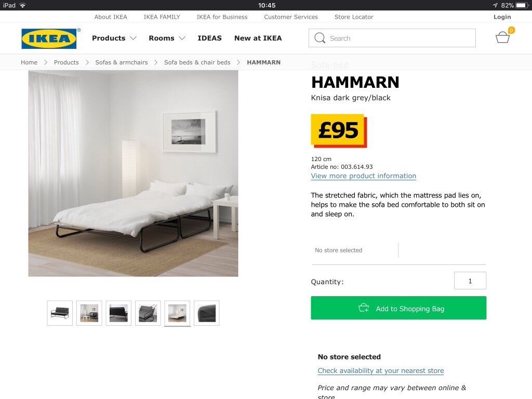Click the battery indicator in status bar
The width and height of the screenshot is (532, 399).
[x=522, y=5]
